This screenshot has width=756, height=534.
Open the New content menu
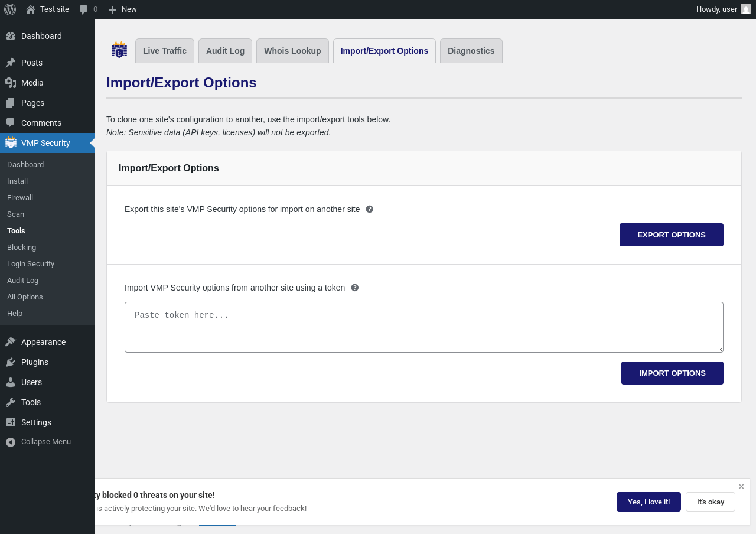122,9
